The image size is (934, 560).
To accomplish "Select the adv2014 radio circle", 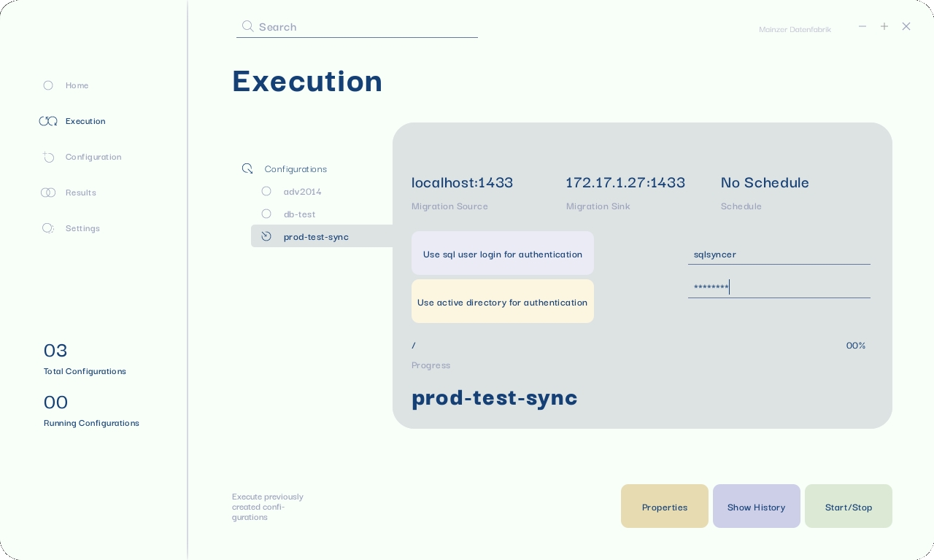I will pos(266,191).
